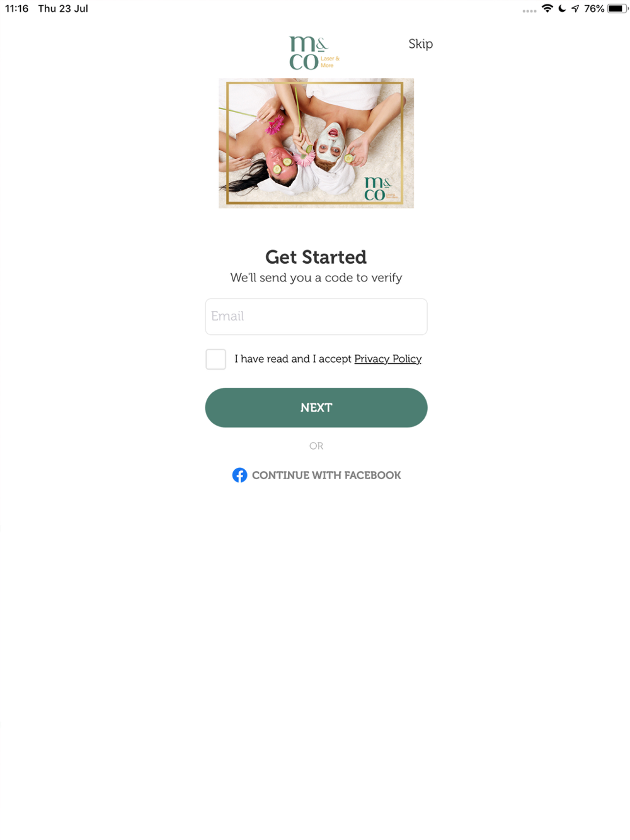630x840 pixels.
Task: Tap the m&co logo at top
Action: [x=314, y=53]
